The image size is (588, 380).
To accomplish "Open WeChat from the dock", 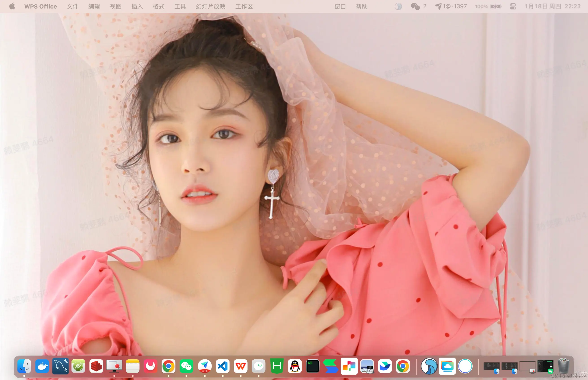I will pos(186,366).
